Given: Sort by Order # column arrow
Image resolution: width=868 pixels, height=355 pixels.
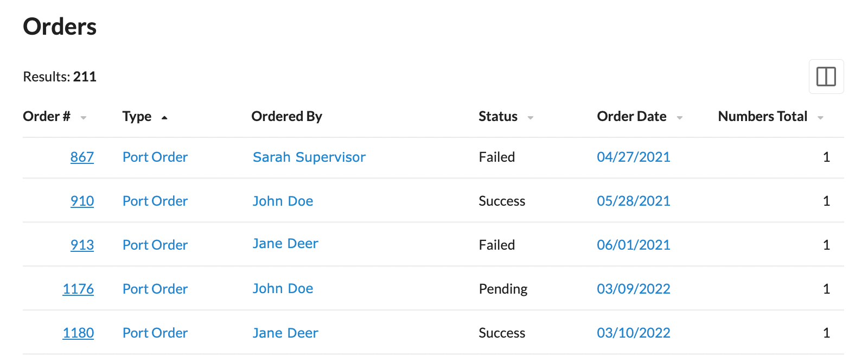Looking at the screenshot, I should pyautogui.click(x=84, y=118).
